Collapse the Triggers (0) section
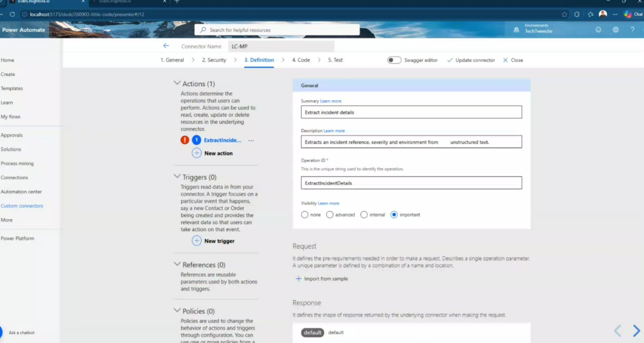The width and height of the screenshot is (644, 343). [x=177, y=176]
